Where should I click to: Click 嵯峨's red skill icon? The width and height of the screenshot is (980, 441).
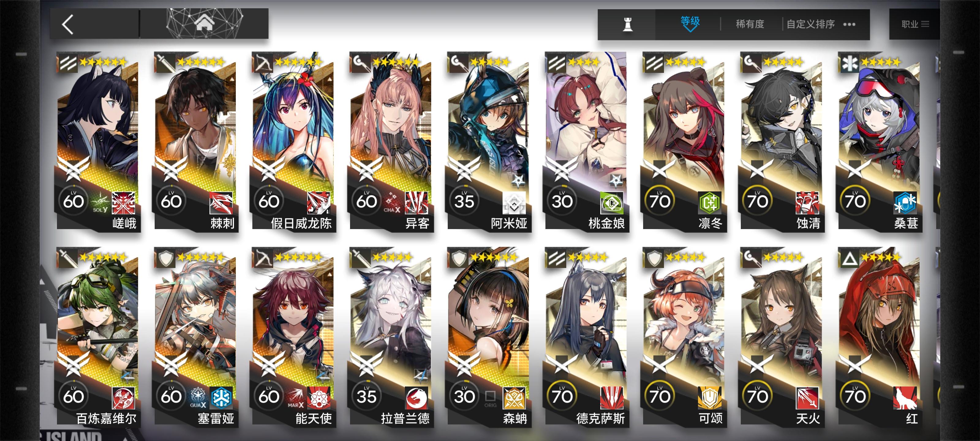coord(123,203)
